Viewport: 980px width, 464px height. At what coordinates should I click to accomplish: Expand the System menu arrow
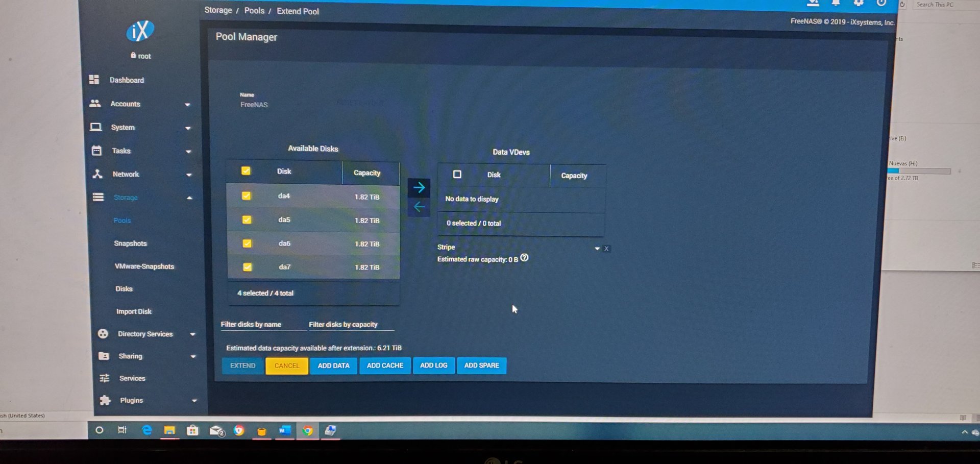[188, 128]
